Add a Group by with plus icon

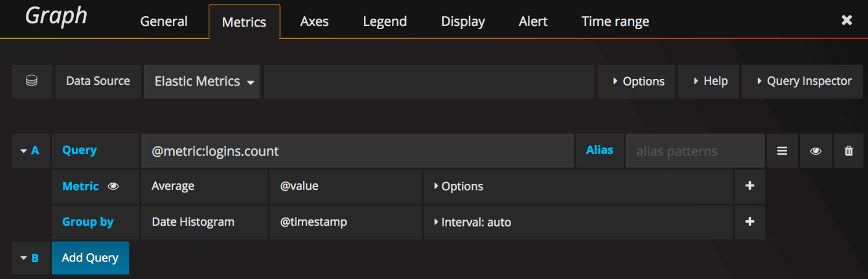(x=749, y=222)
